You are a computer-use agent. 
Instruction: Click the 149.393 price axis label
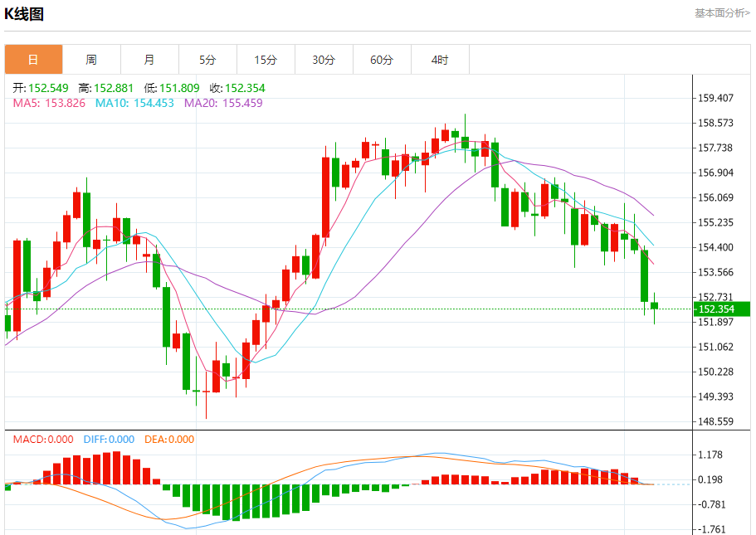(715, 396)
